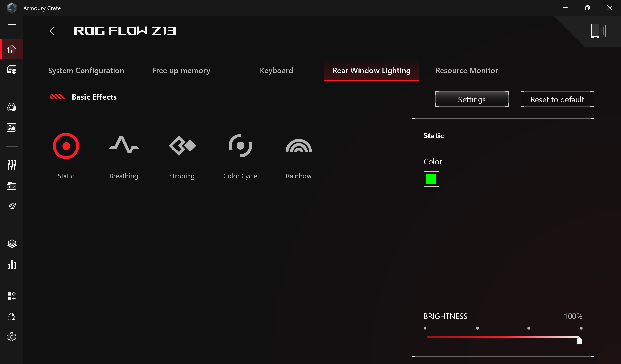Open the bar chart icon in sidebar
The image size is (621, 364).
(x=12, y=264)
